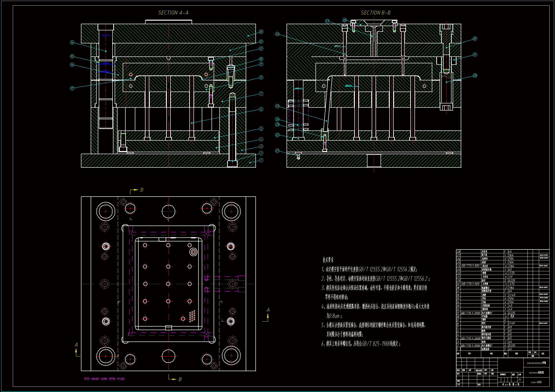Select part balloon number 26

(277, 34)
